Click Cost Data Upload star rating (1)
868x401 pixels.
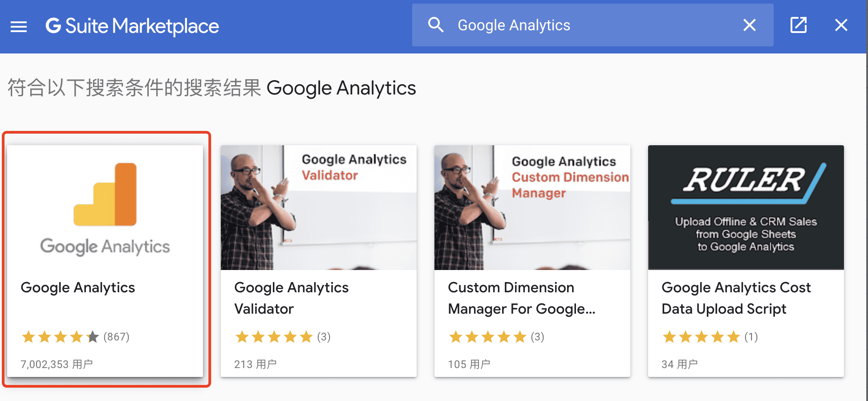click(x=710, y=337)
